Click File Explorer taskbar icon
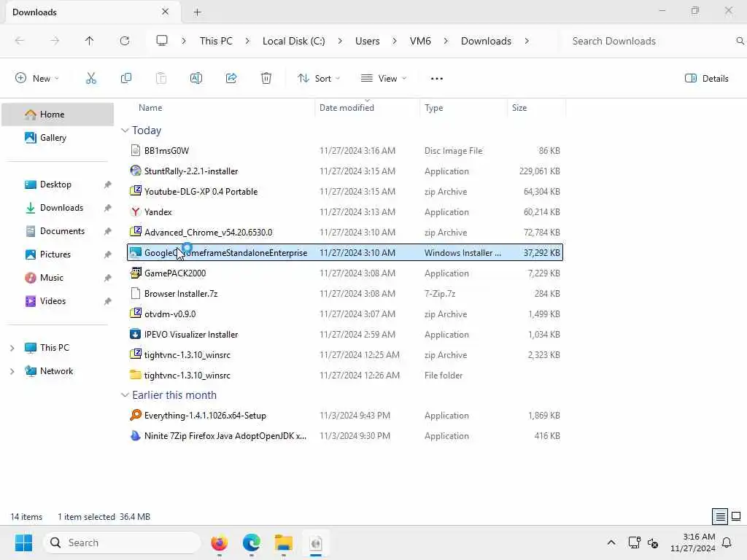The height and width of the screenshot is (560, 747). [284, 542]
